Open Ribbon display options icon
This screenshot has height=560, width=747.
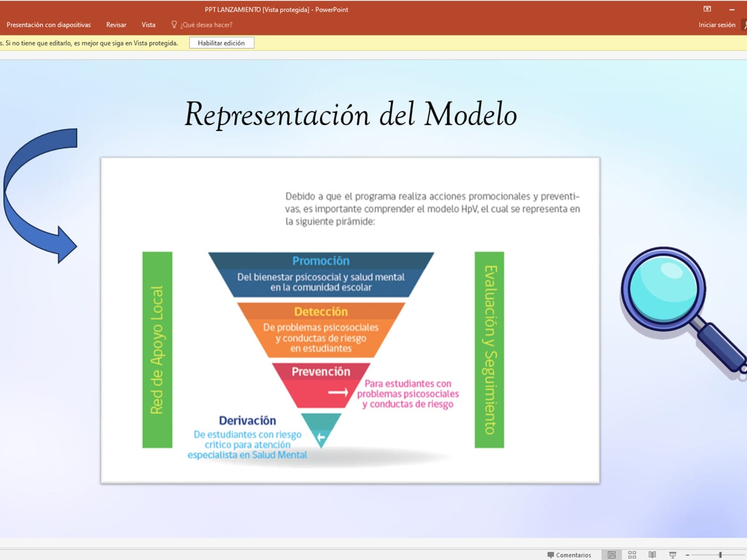(707, 9)
